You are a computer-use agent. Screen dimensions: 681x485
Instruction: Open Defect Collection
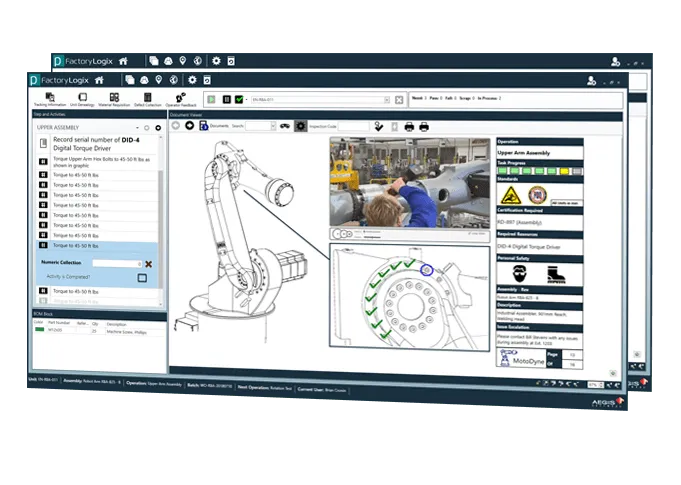coord(148,99)
